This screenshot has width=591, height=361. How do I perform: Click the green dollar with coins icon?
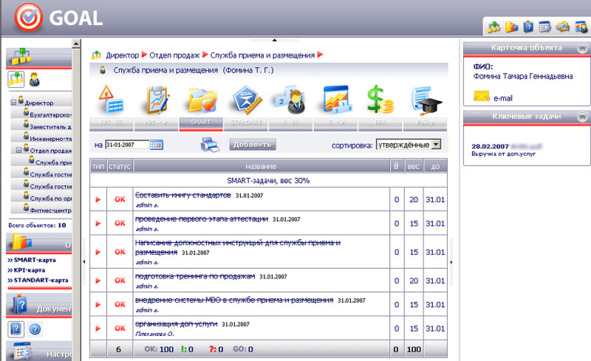point(380,99)
